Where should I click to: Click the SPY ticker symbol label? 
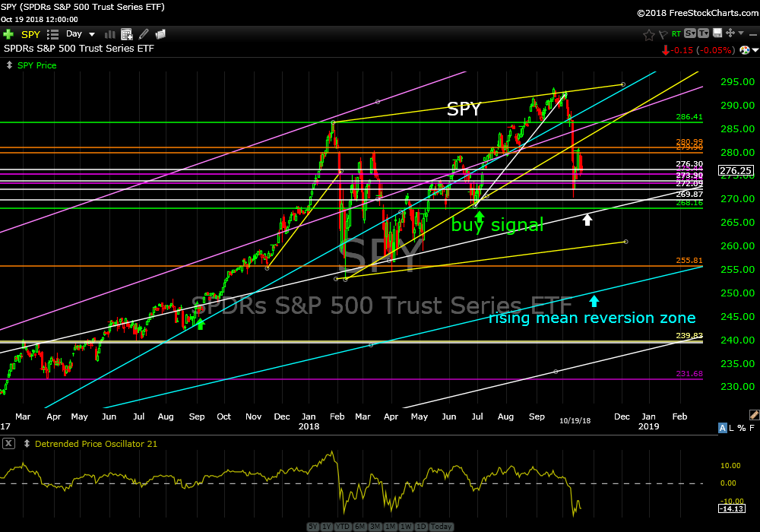click(x=30, y=34)
